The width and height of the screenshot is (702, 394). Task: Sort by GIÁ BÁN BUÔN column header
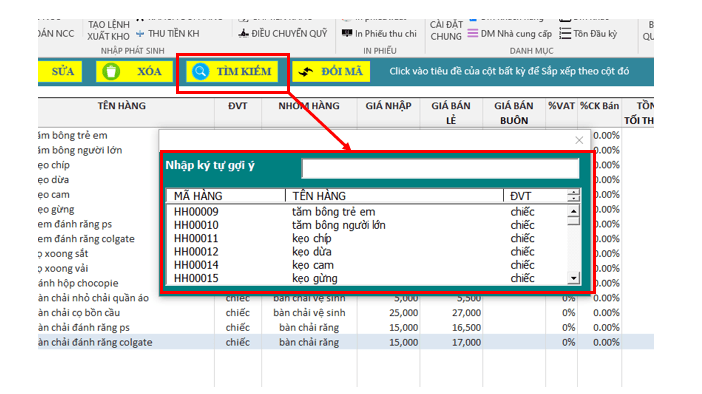(x=514, y=113)
